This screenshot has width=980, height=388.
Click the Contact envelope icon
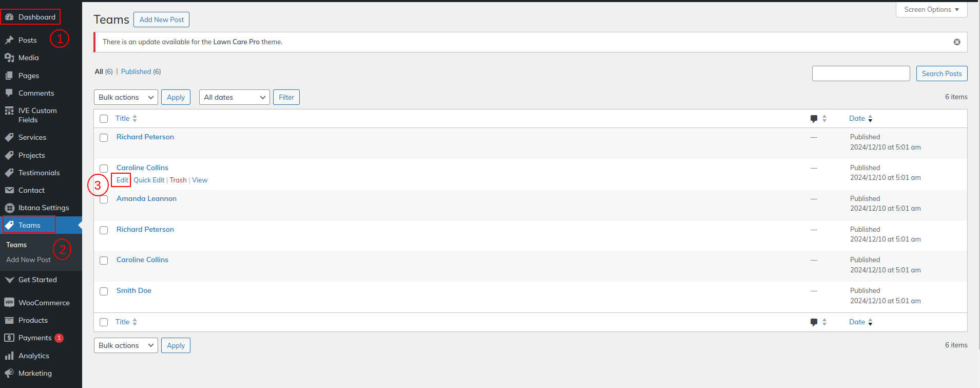click(x=9, y=190)
